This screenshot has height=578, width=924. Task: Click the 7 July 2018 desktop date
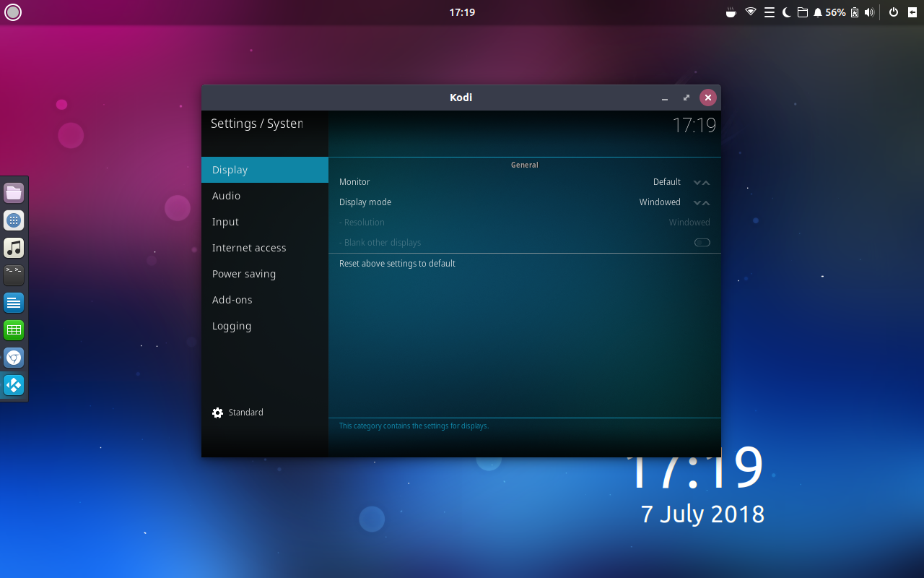coord(702,514)
